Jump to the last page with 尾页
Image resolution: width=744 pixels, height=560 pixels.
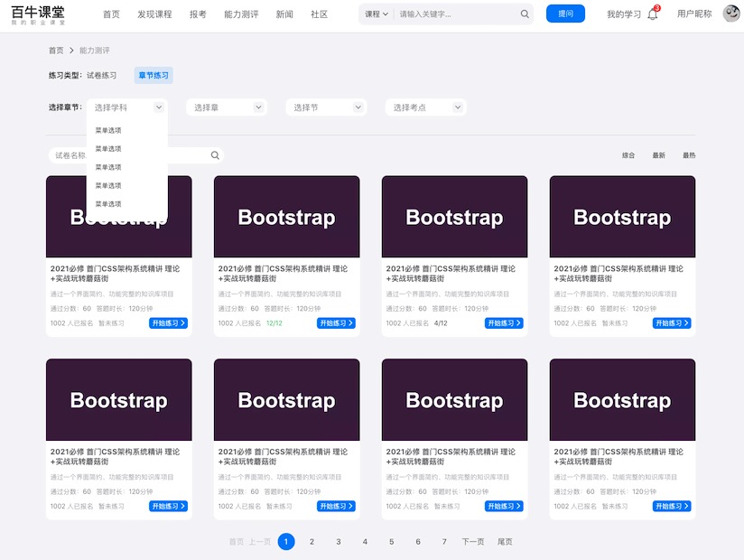point(505,542)
